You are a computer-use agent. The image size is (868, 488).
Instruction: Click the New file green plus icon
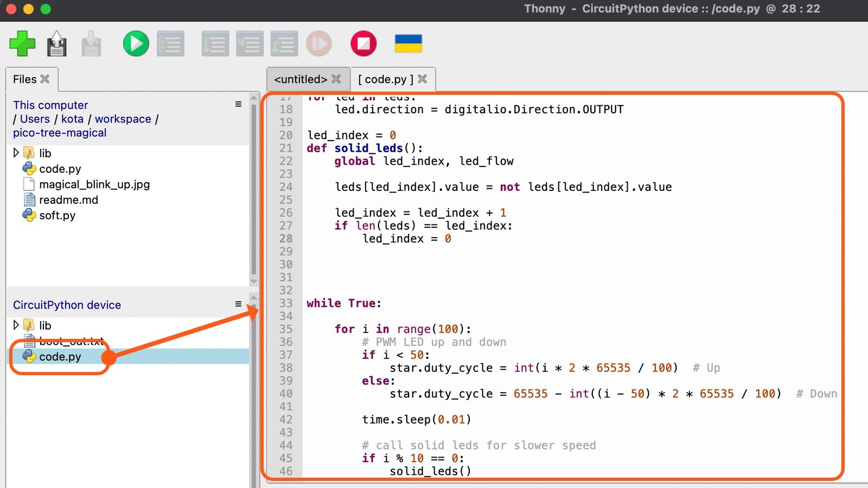pos(22,44)
